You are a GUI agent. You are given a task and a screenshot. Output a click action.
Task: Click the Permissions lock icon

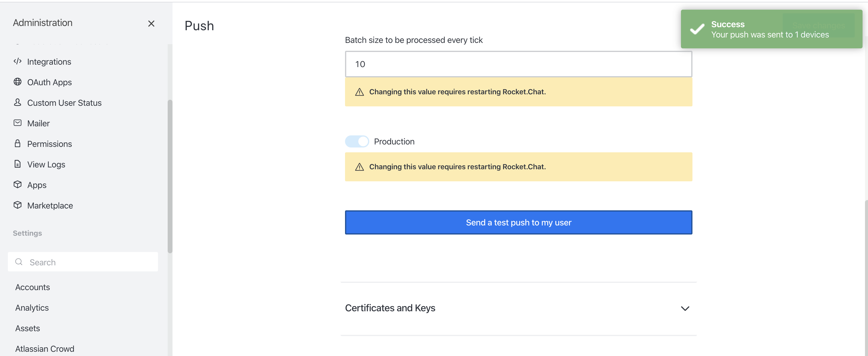pos(18,143)
